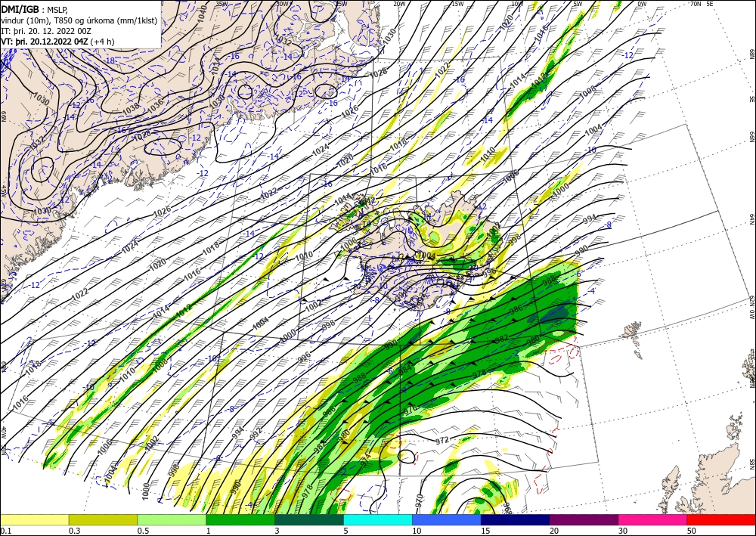Click the legend value '20'
This screenshot has height=536, width=756.
pyautogui.click(x=554, y=531)
